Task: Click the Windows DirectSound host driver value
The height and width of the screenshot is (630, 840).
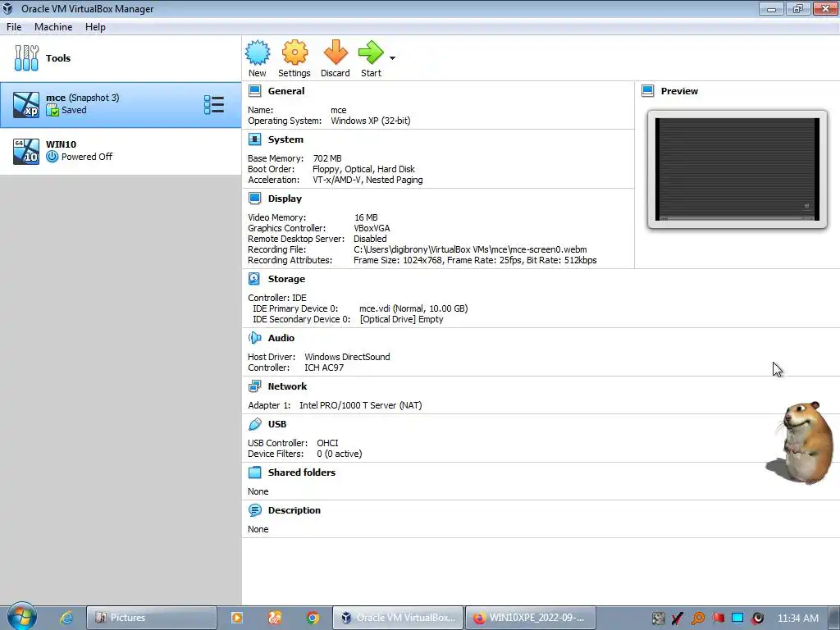Action: coord(347,357)
